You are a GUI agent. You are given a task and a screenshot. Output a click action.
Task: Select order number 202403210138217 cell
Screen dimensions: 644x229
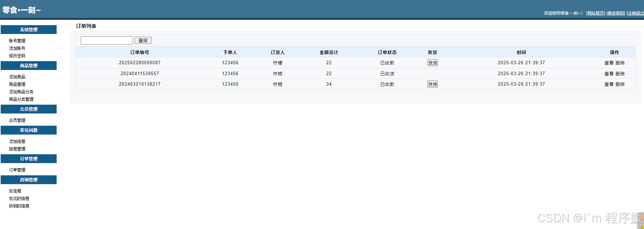tap(140, 84)
